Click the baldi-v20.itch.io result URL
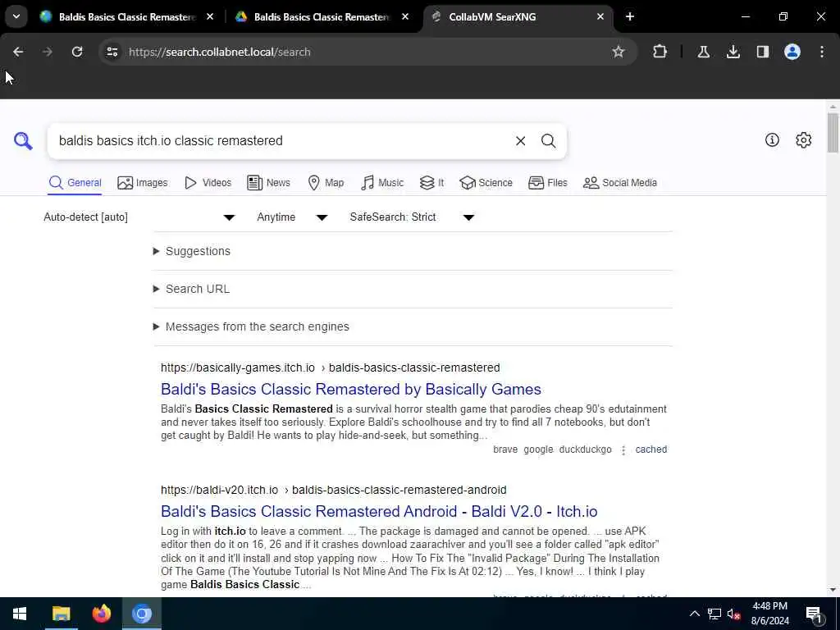This screenshot has height=630, width=840. point(333,490)
